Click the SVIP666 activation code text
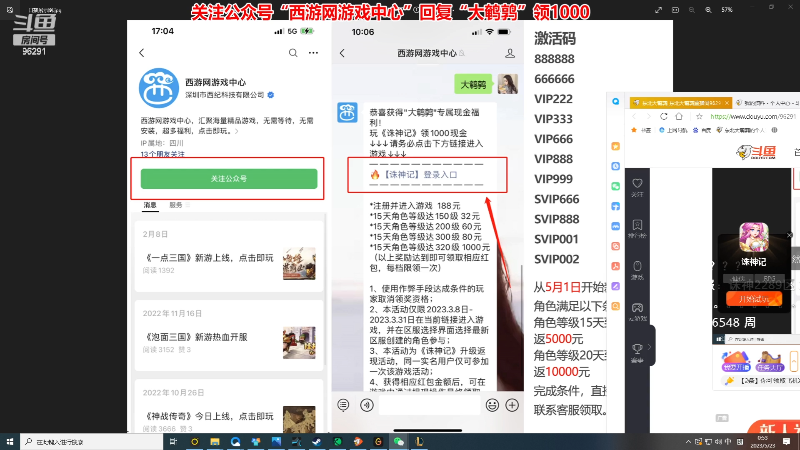This screenshot has width=800, height=450. click(557, 199)
